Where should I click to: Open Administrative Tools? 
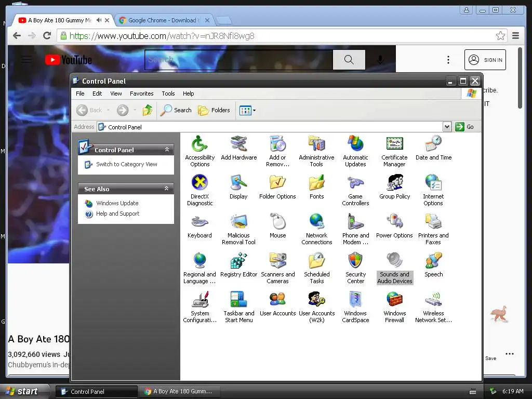[x=316, y=151]
